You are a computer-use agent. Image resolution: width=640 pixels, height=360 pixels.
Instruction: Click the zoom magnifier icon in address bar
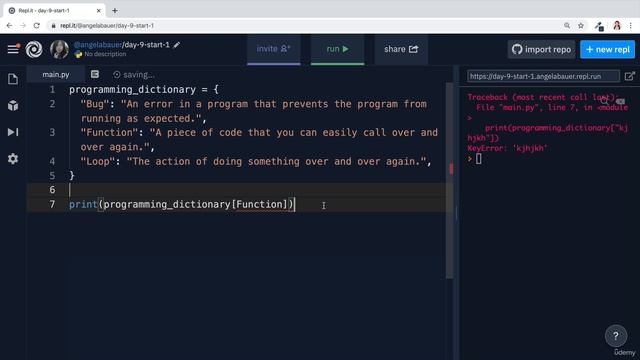point(567,25)
